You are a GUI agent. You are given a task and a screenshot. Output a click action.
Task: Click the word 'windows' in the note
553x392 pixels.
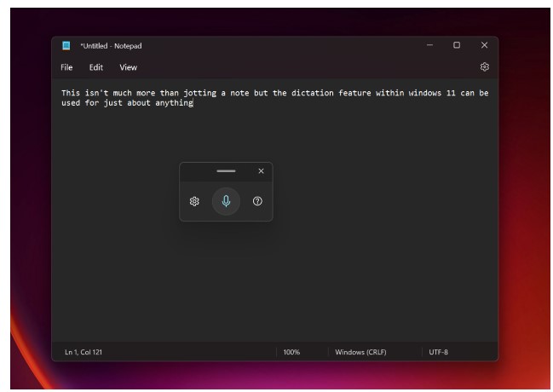coord(424,93)
